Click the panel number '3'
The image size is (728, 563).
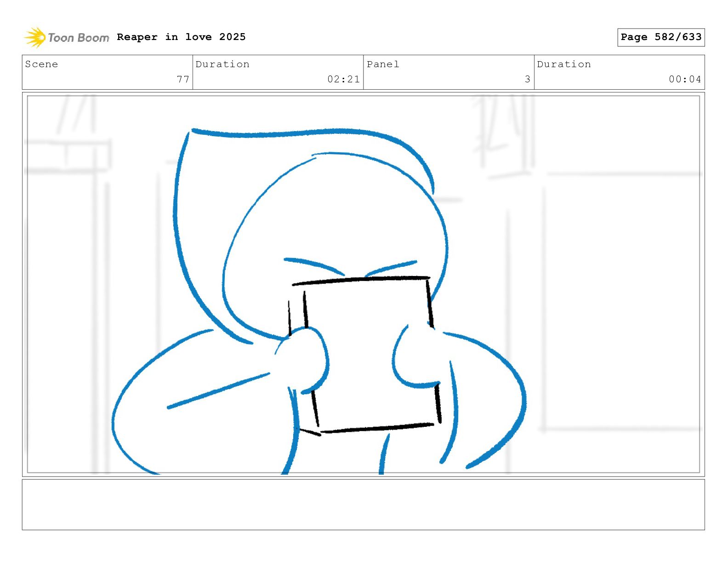pos(528,79)
